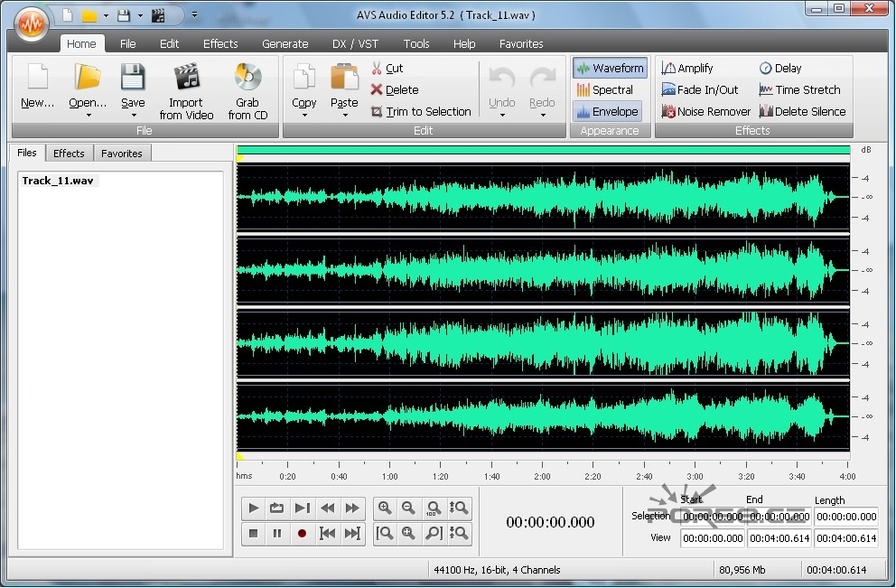Apply Trim to Selection
The width and height of the screenshot is (896, 588).
coord(421,111)
